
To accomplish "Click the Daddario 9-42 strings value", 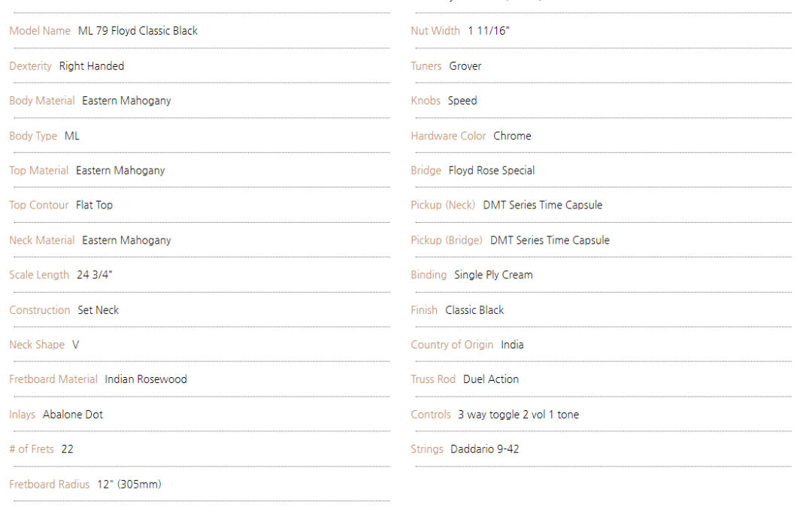I will (485, 449).
